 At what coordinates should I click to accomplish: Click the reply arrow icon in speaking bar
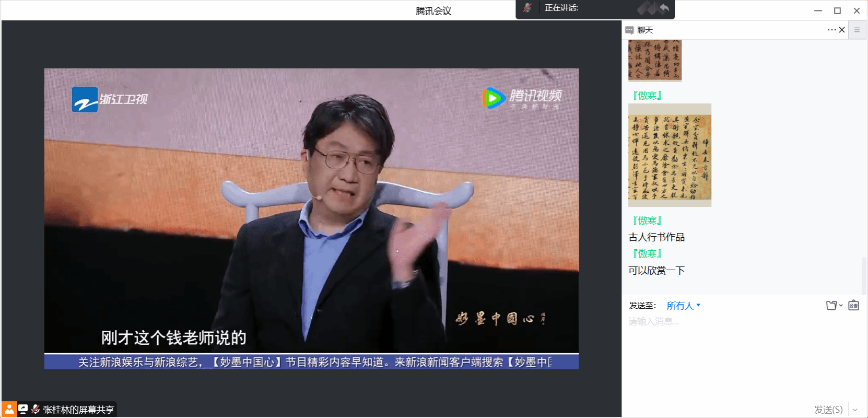[664, 8]
